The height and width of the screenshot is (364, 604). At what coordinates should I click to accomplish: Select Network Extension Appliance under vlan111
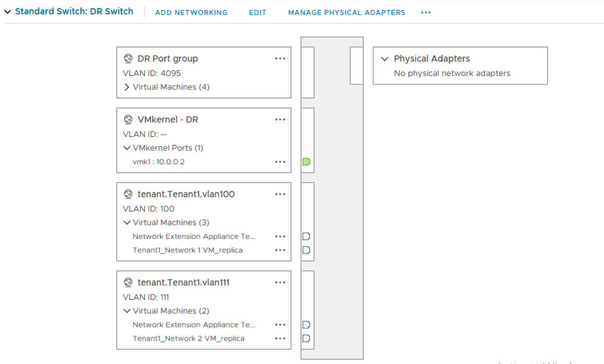point(194,325)
